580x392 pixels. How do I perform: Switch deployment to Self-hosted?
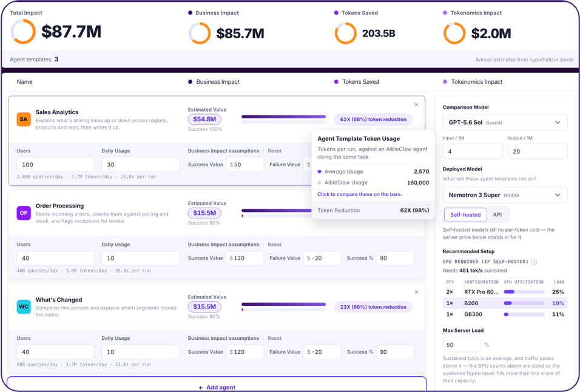(x=465, y=214)
